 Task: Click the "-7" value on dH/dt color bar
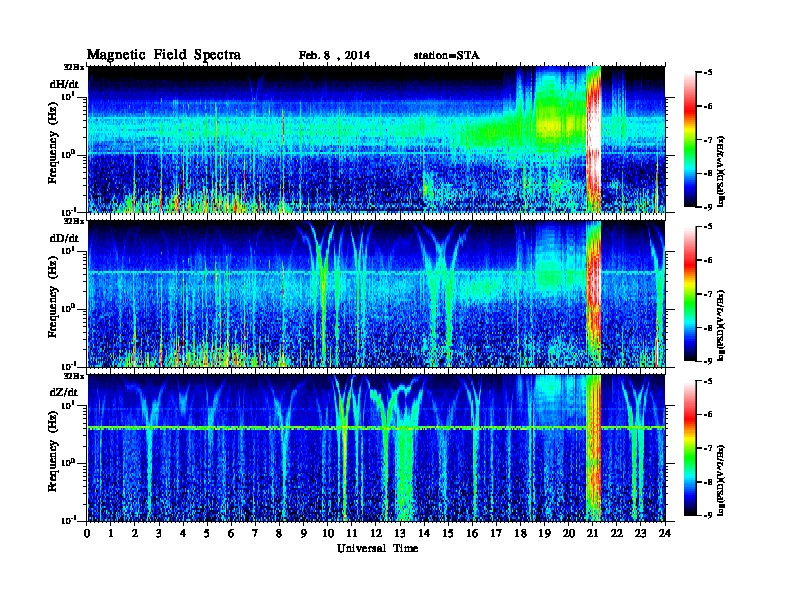tap(708, 139)
